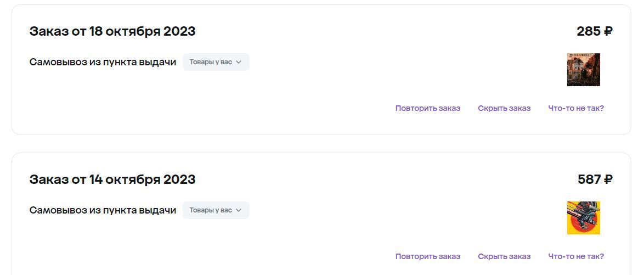Click "Скрыть заказ" for the 18 October order
Screen dimensions: 644x275
(504, 108)
